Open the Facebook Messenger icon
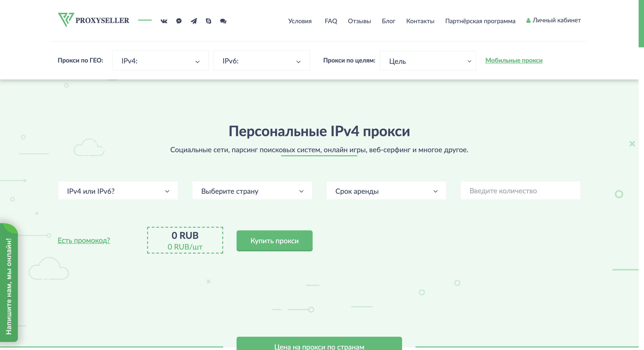644x350 pixels. coord(179,21)
